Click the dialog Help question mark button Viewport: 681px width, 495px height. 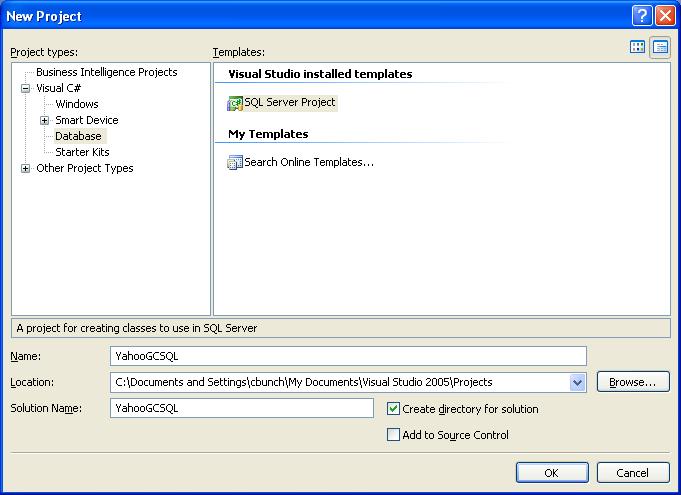[x=643, y=16]
